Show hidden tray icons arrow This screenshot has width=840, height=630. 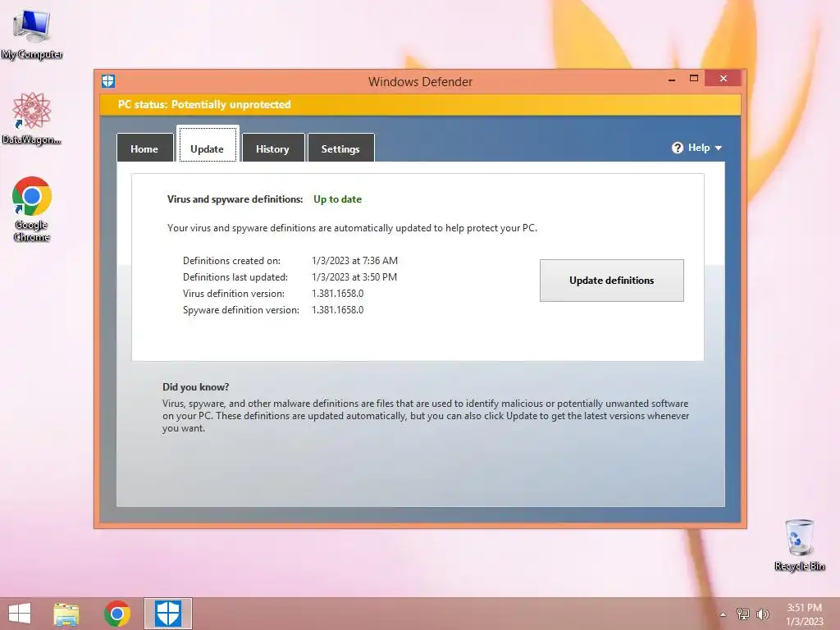point(724,614)
